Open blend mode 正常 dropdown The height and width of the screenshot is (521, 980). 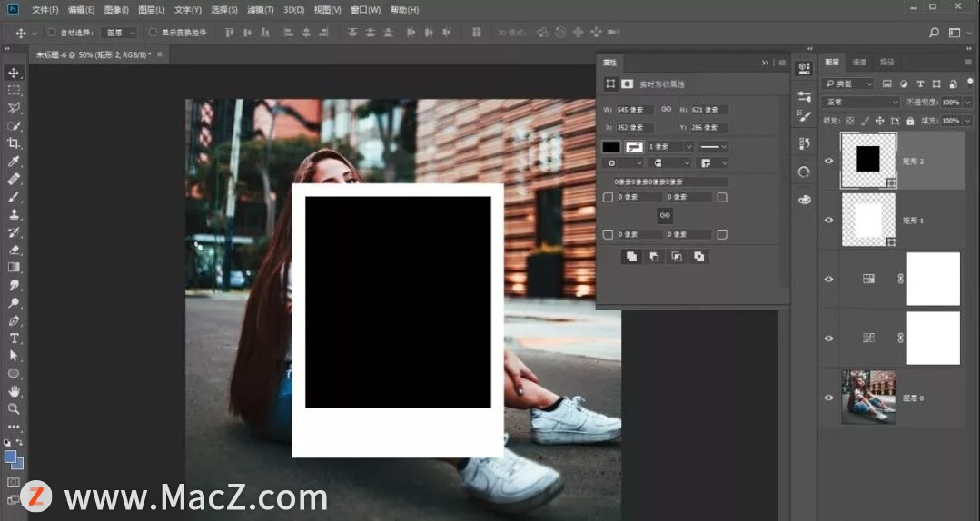[x=861, y=103]
